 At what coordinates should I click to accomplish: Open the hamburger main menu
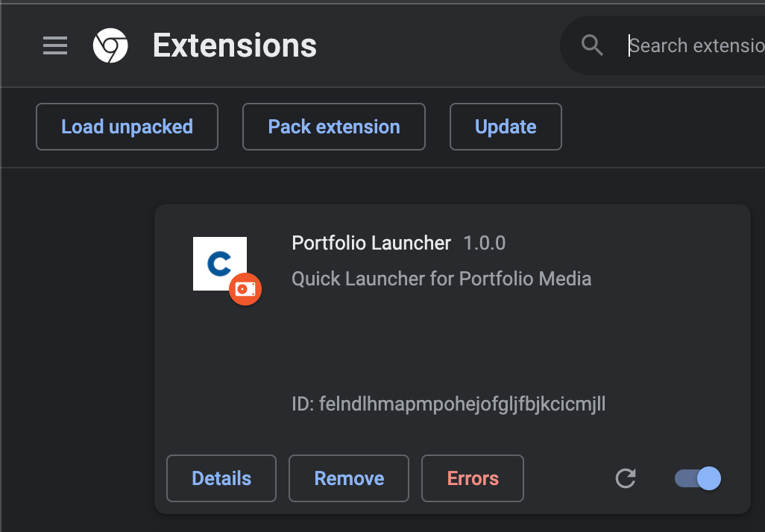[55, 46]
